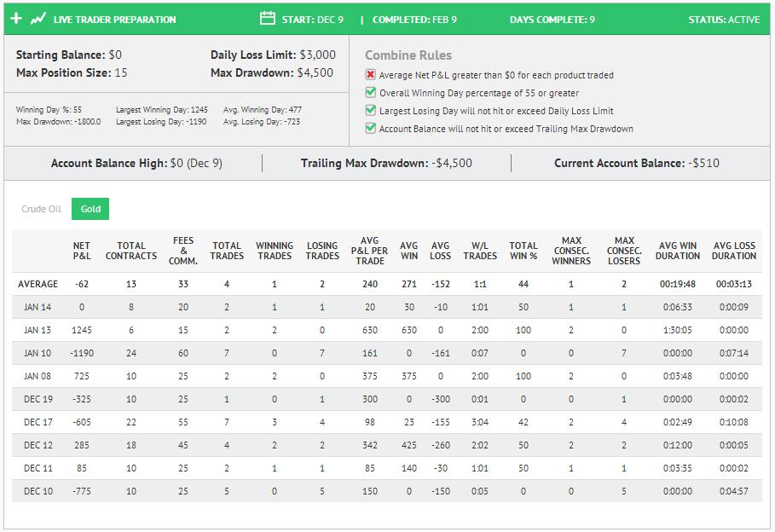The width and height of the screenshot is (775, 532).
Task: Click AVG LOSS DURATION column header
Action: [x=734, y=251]
